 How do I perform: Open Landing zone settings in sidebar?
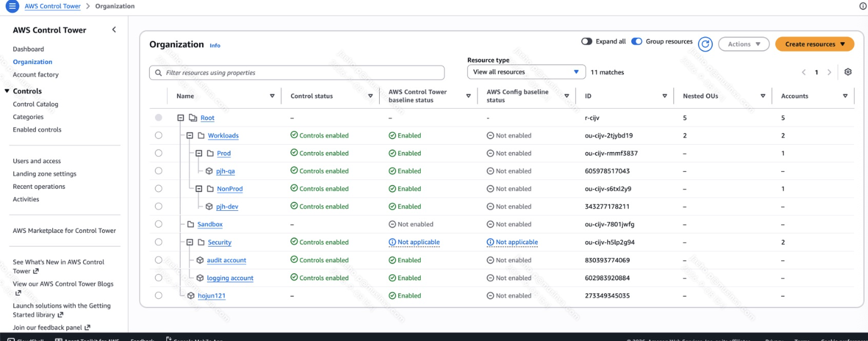point(45,174)
